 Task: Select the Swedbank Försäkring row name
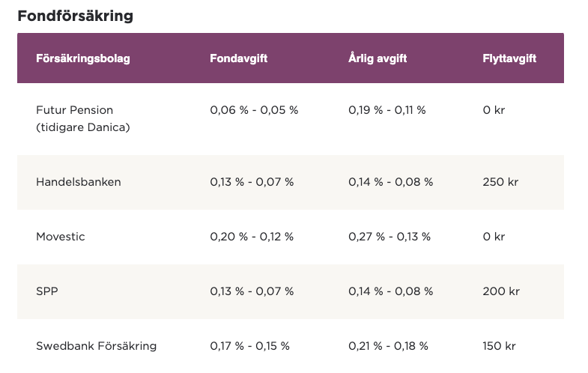pyautogui.click(x=97, y=346)
